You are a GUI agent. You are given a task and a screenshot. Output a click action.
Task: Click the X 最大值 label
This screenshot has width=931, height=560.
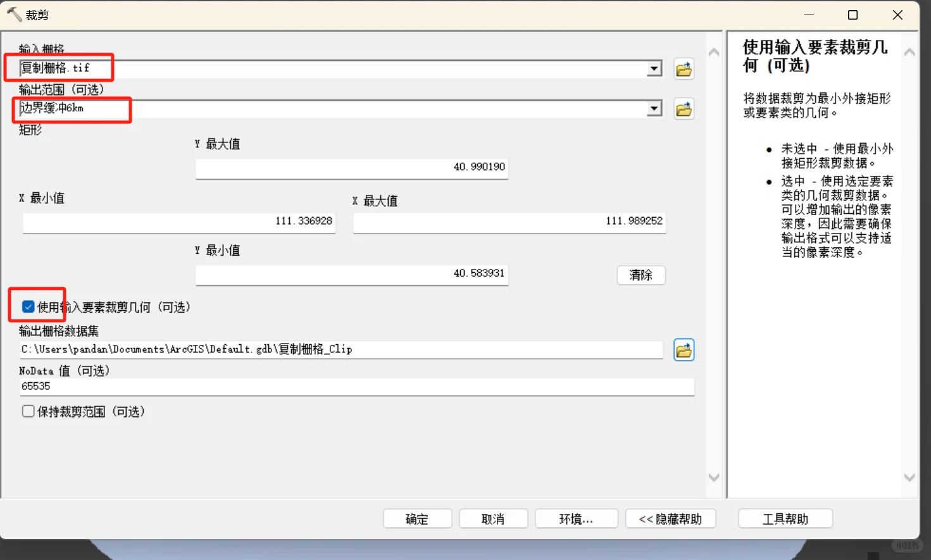(x=375, y=201)
